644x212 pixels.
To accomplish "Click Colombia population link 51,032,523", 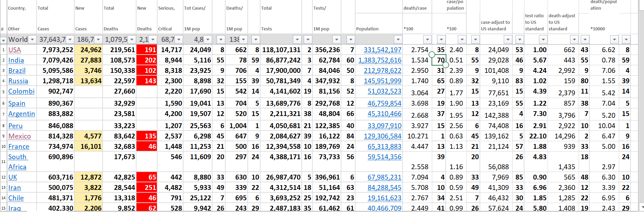I will click(x=385, y=91).
